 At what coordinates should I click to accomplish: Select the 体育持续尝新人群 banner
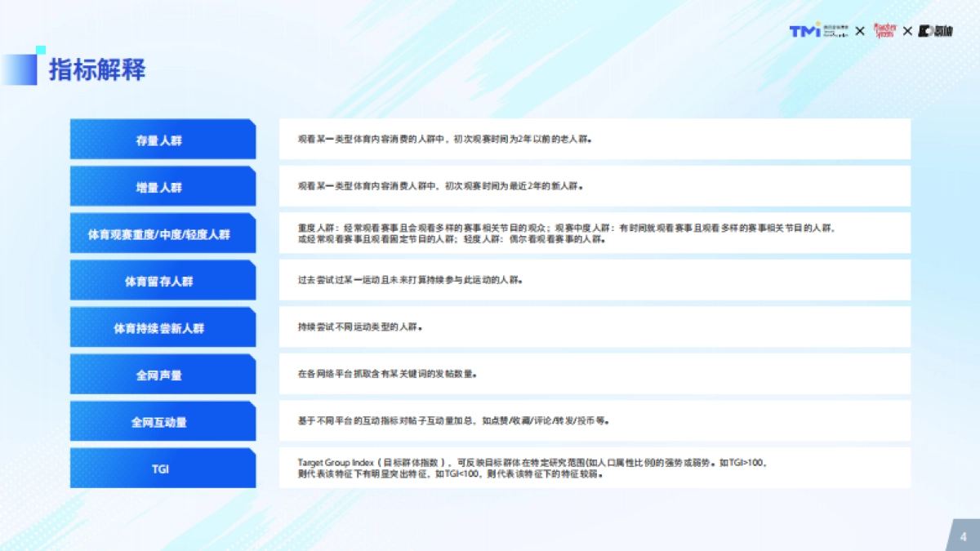pos(163,327)
